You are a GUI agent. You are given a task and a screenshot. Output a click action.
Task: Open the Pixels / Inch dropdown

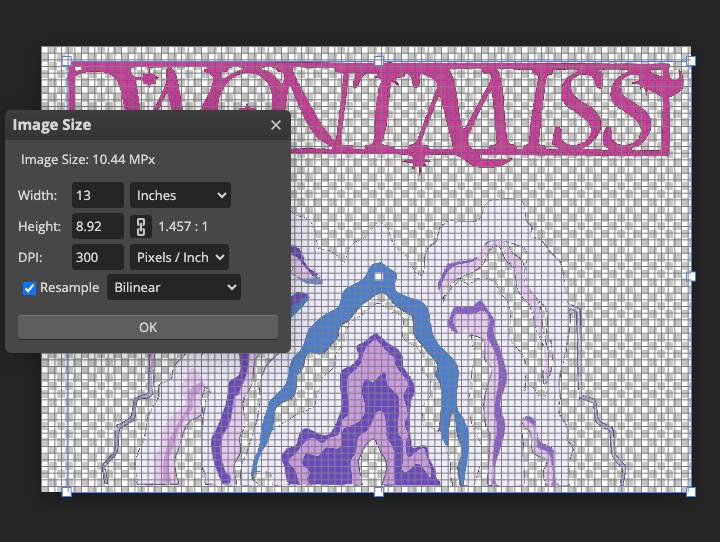[180, 257]
